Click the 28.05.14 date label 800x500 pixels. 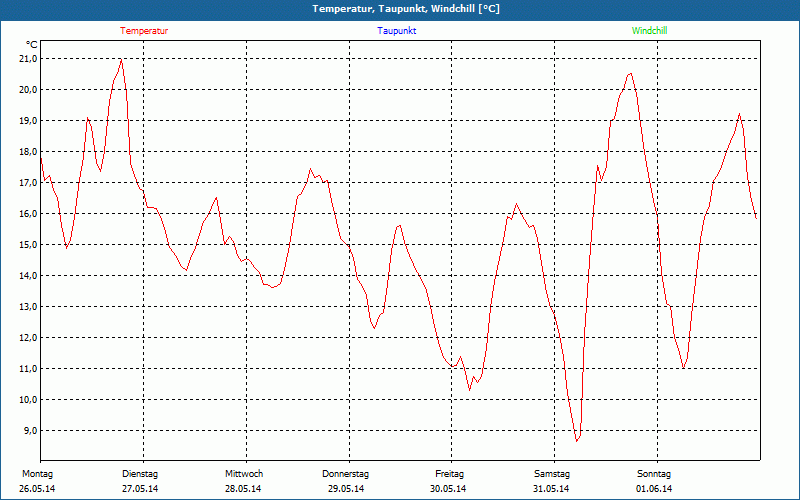tap(243, 489)
